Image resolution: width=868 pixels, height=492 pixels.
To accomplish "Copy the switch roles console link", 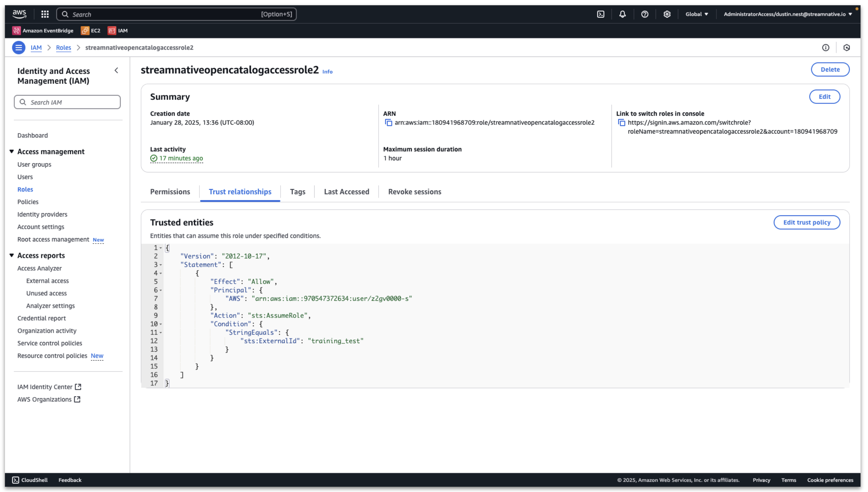I will 622,122.
